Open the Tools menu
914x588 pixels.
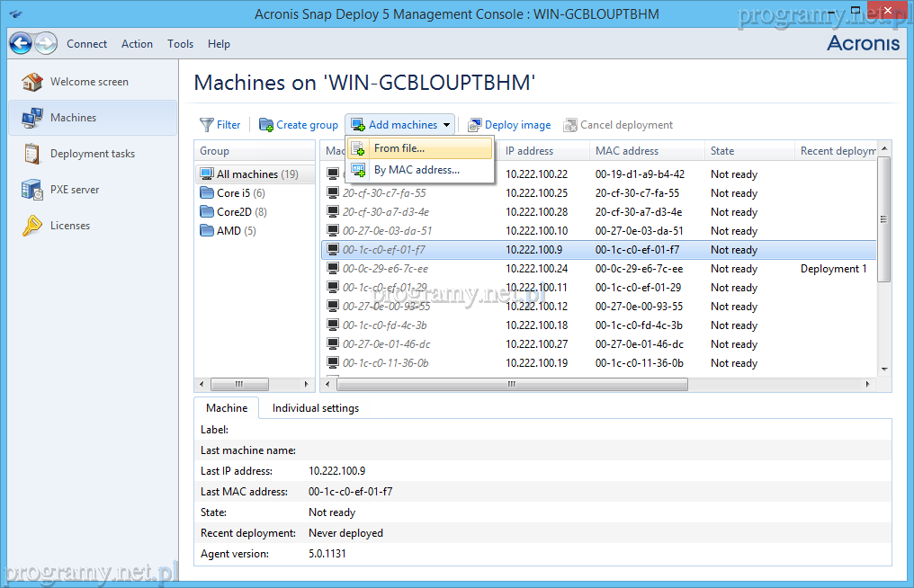[180, 44]
